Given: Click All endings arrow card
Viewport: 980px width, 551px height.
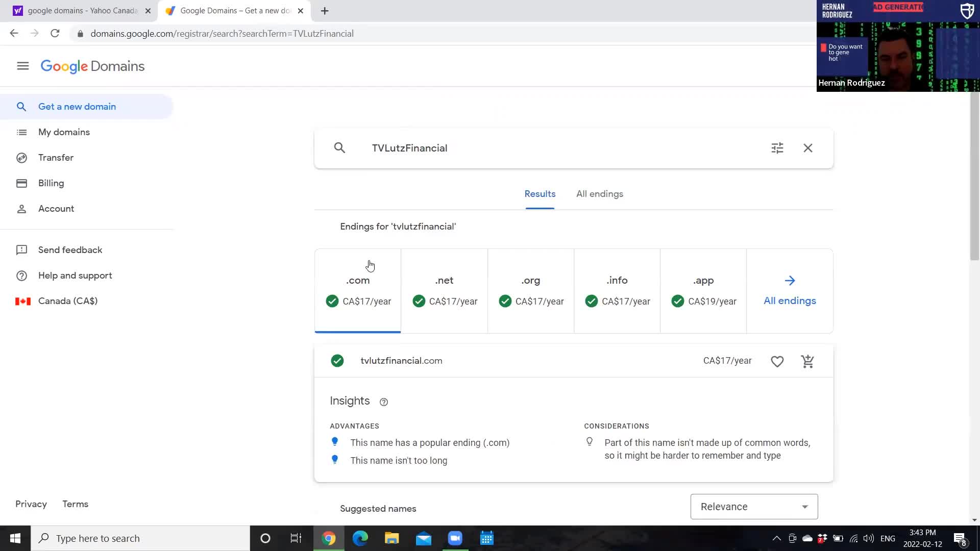Looking at the screenshot, I should coord(790,291).
